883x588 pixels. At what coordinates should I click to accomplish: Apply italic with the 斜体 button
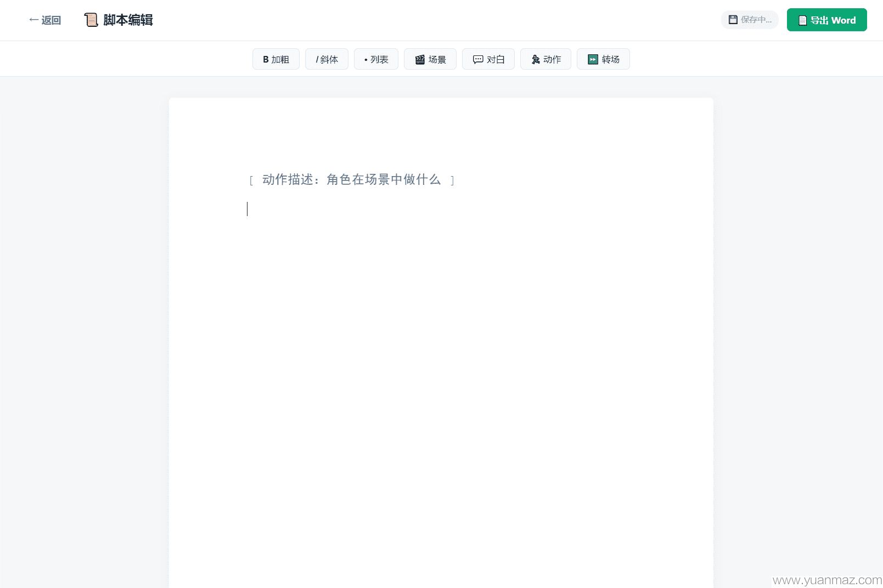coord(327,59)
